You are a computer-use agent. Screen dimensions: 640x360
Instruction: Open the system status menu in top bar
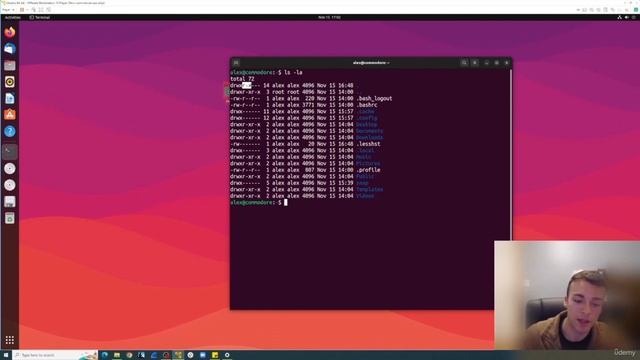627,18
